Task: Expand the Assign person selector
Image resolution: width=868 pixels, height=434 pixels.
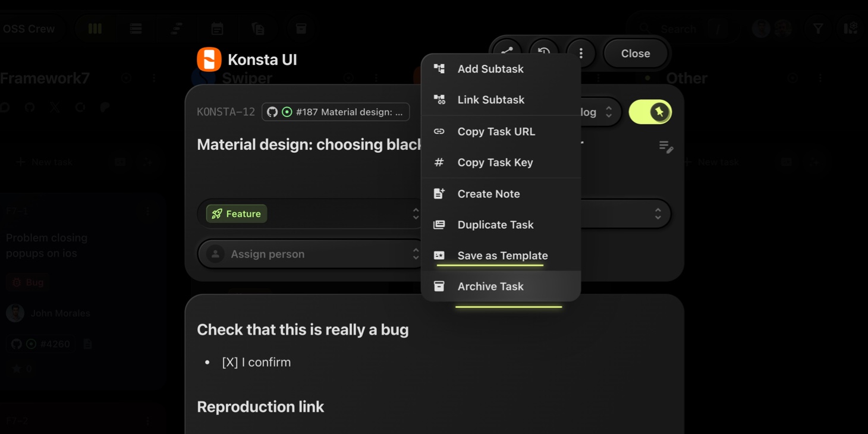Action: click(310, 254)
